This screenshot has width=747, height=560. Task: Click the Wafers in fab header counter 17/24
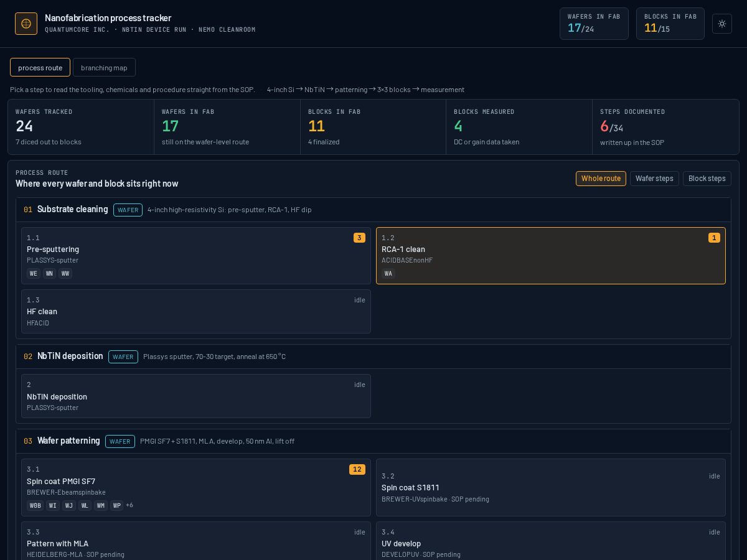[594, 24]
